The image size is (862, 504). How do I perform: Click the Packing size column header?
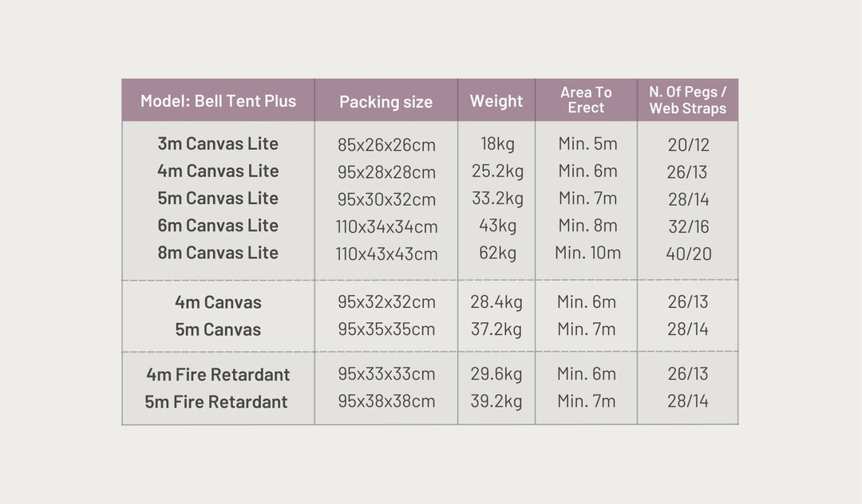point(386,101)
